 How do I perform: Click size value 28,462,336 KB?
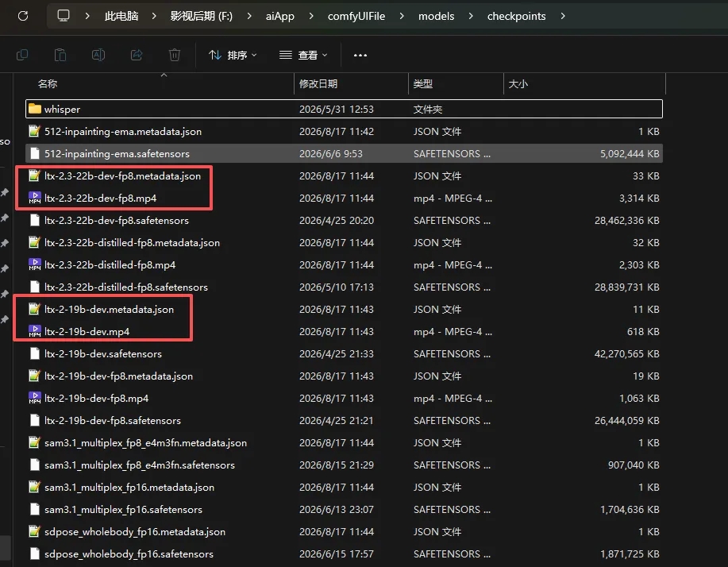[627, 221]
